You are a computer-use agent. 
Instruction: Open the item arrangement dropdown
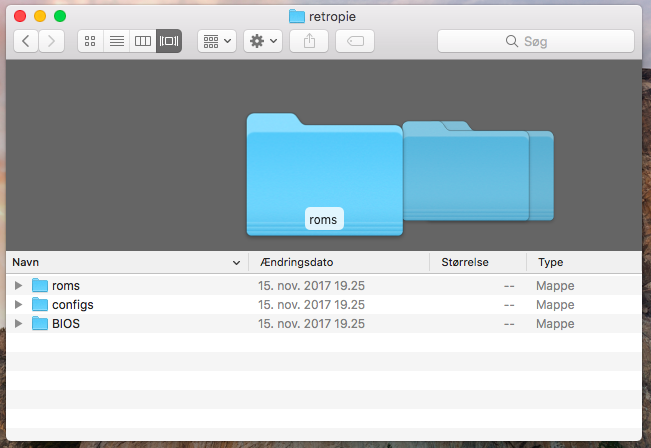click(x=217, y=41)
